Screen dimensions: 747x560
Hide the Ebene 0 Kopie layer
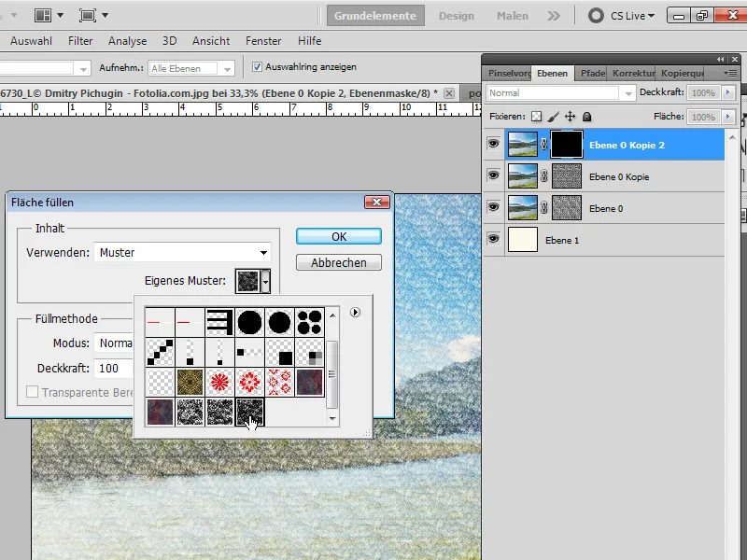pyautogui.click(x=494, y=175)
